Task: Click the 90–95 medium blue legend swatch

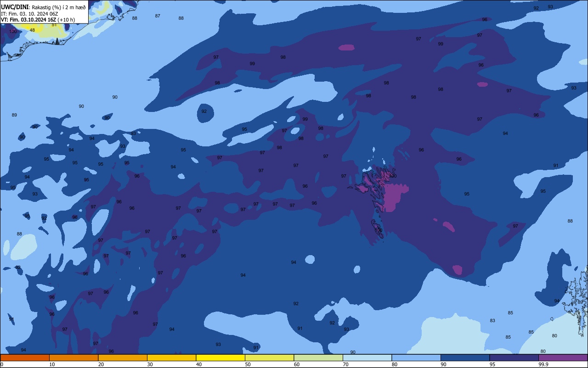Action: point(465,357)
